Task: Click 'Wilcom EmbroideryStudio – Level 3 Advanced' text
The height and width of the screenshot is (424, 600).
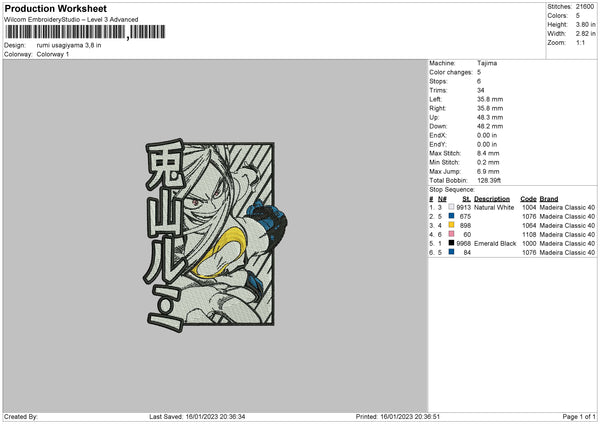Action: click(x=71, y=20)
